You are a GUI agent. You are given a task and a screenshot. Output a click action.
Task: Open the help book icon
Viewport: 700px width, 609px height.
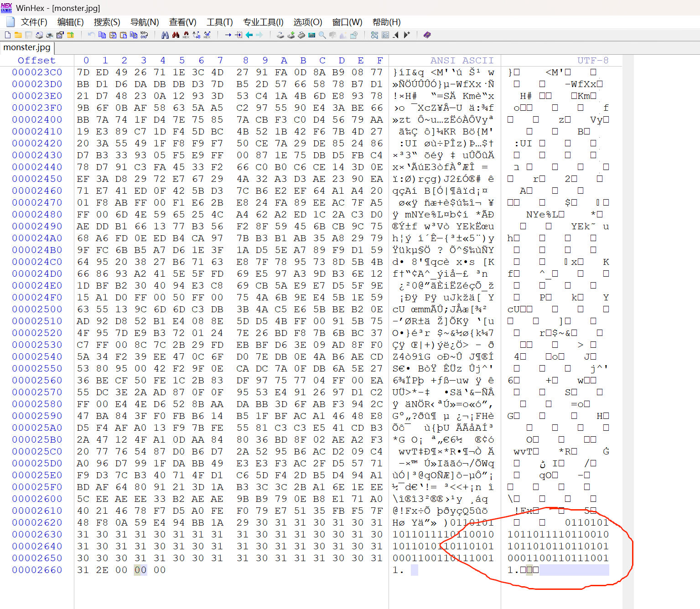[x=427, y=35]
